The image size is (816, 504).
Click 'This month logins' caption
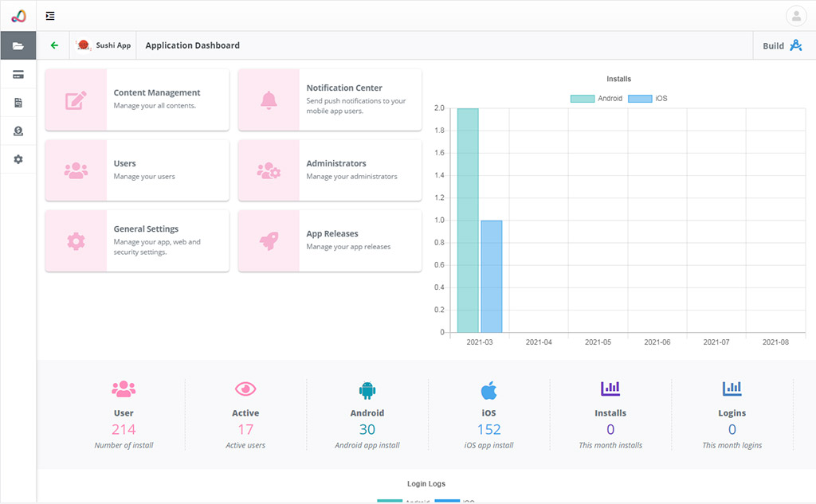(x=732, y=445)
